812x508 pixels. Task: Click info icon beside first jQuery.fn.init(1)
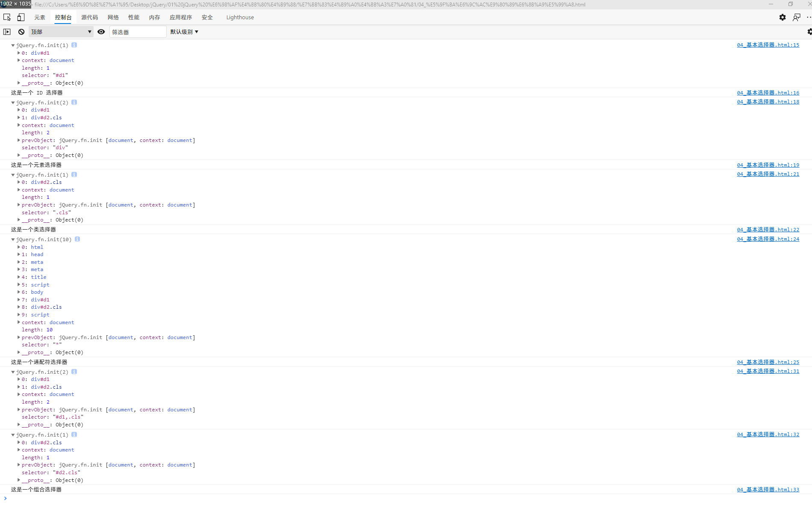(74, 45)
